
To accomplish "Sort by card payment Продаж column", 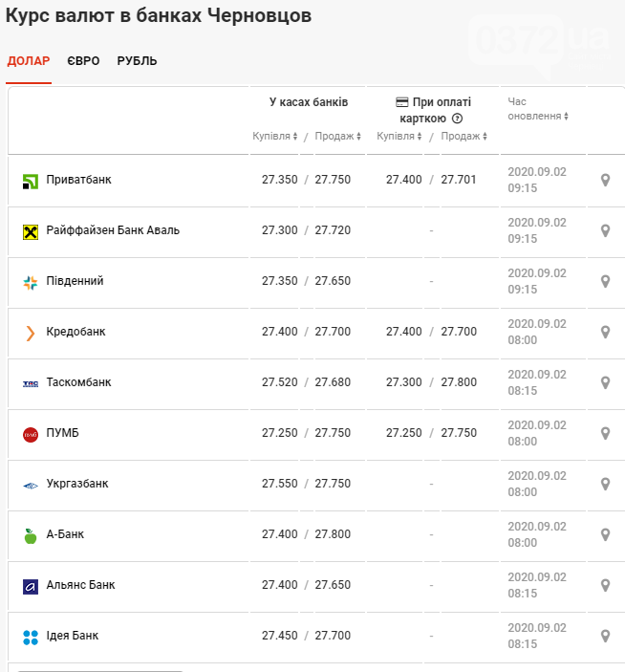I will pos(463,136).
